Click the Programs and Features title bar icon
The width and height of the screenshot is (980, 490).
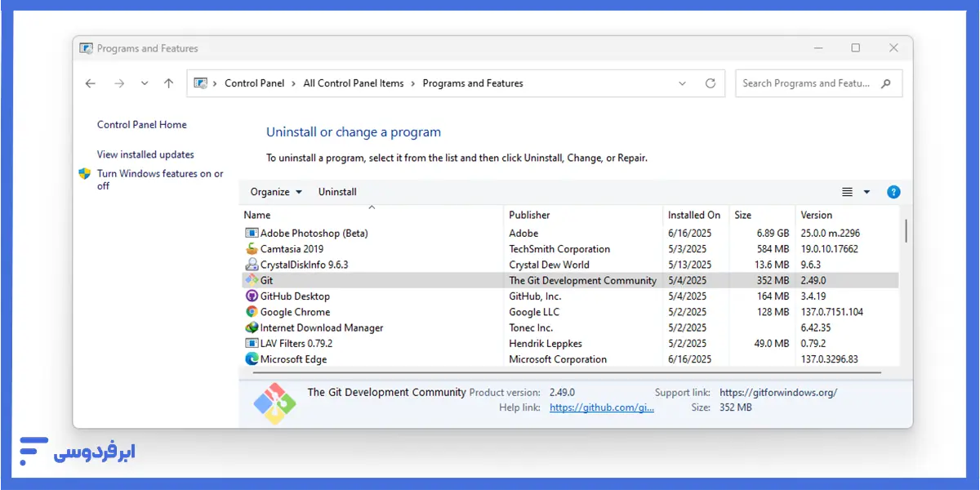86,48
